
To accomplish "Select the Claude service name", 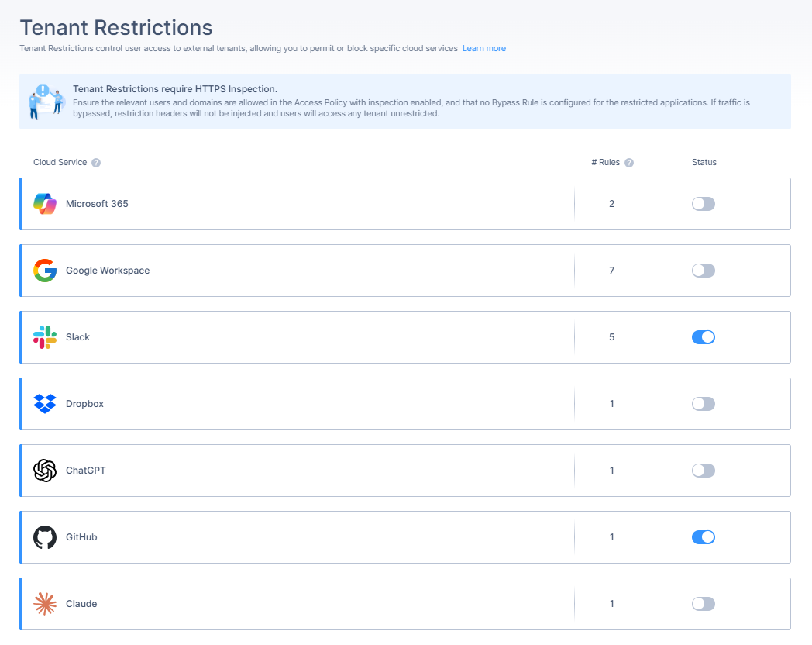I will point(81,604).
